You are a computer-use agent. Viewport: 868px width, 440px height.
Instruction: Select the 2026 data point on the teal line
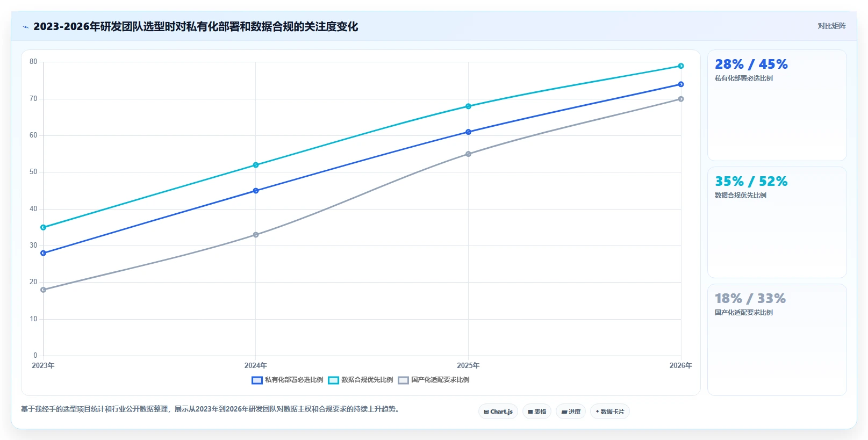tap(681, 66)
